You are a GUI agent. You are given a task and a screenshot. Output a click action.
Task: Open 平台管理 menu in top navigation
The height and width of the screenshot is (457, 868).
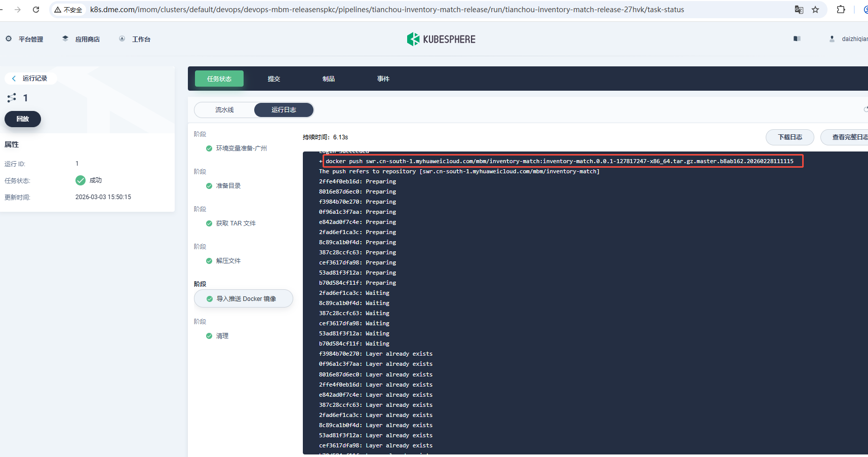pyautogui.click(x=30, y=39)
